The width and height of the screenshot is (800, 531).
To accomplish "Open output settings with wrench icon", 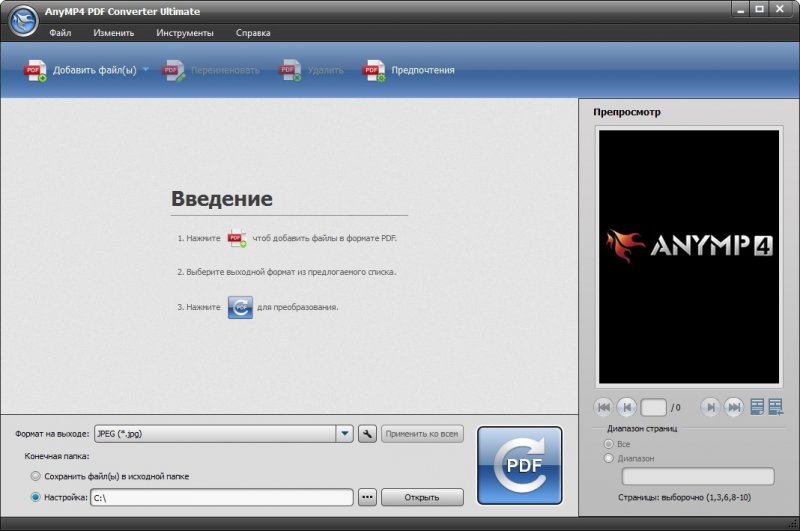I will (367, 434).
